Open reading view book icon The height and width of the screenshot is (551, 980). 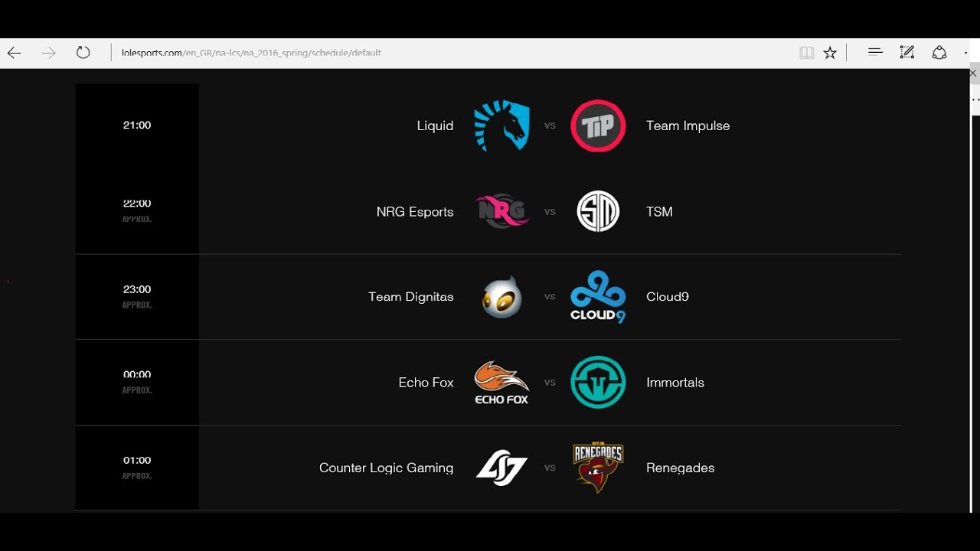coord(806,53)
